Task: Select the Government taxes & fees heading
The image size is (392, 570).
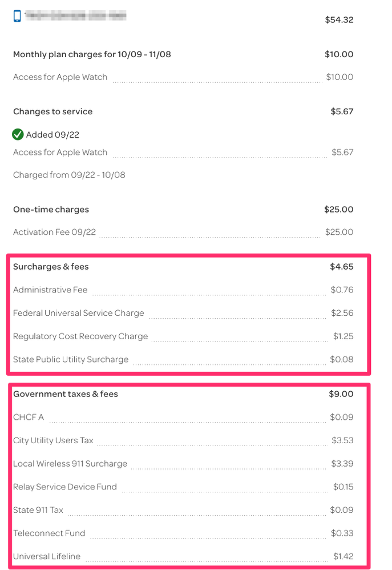Action: pyautogui.click(x=66, y=394)
